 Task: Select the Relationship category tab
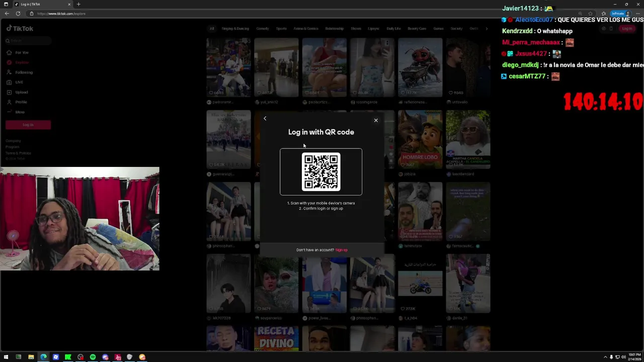[334, 29]
